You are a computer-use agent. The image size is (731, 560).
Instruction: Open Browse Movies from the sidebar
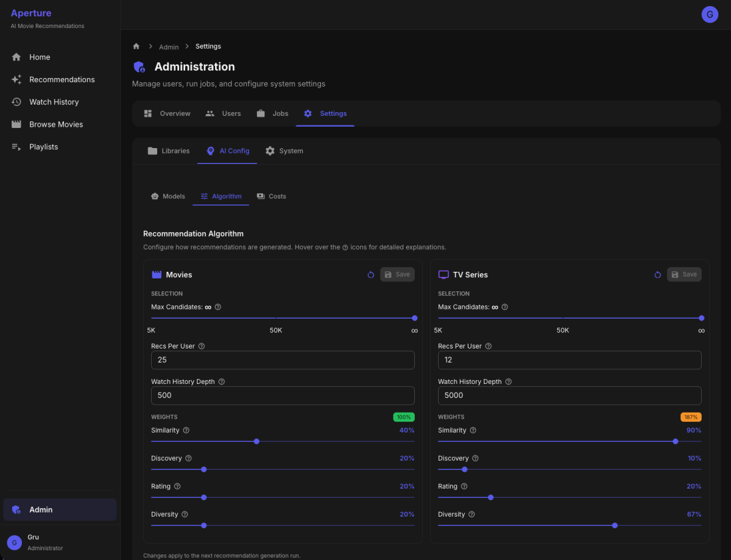[56, 124]
